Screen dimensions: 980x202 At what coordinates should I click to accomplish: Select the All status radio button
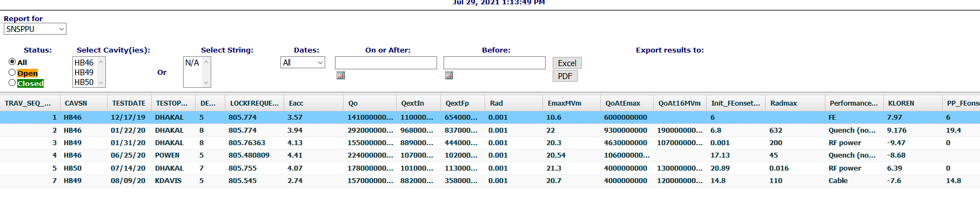click(12, 62)
